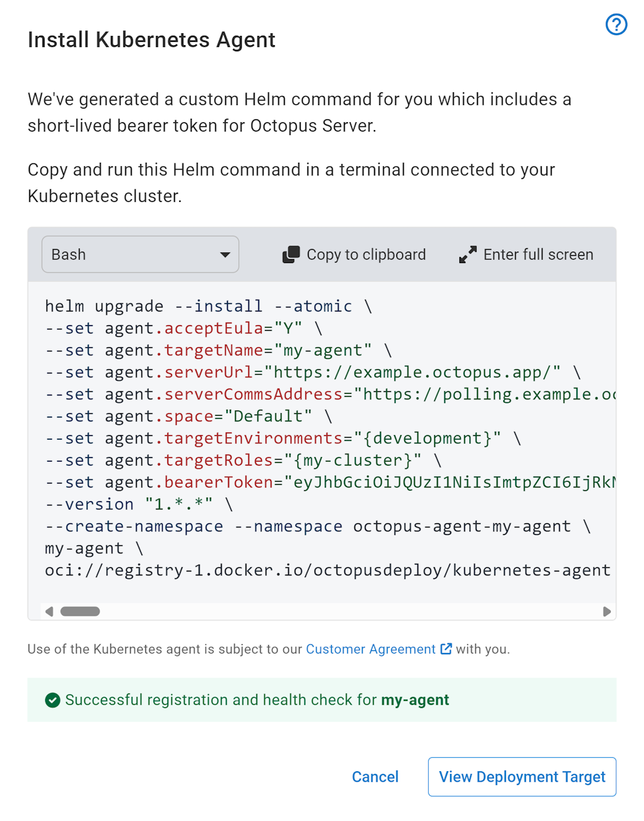Image resolution: width=644 pixels, height=821 pixels.
Task: Click the green success checkmark icon
Action: click(x=52, y=700)
